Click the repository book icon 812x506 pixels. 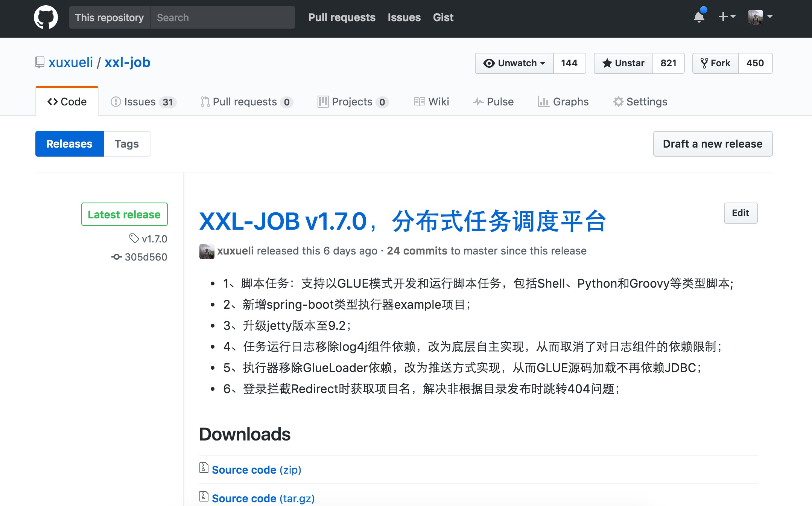[x=40, y=62]
